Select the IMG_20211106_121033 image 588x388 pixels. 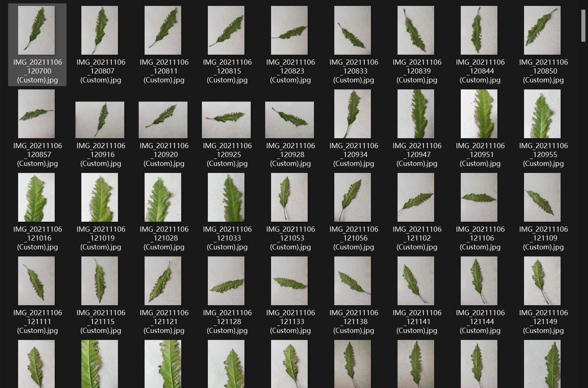(226, 197)
